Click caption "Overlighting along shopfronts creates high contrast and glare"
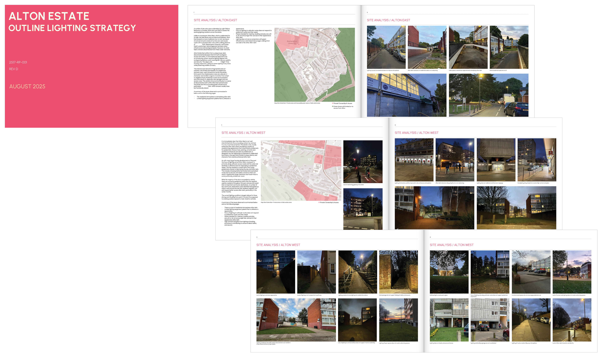 point(533,183)
